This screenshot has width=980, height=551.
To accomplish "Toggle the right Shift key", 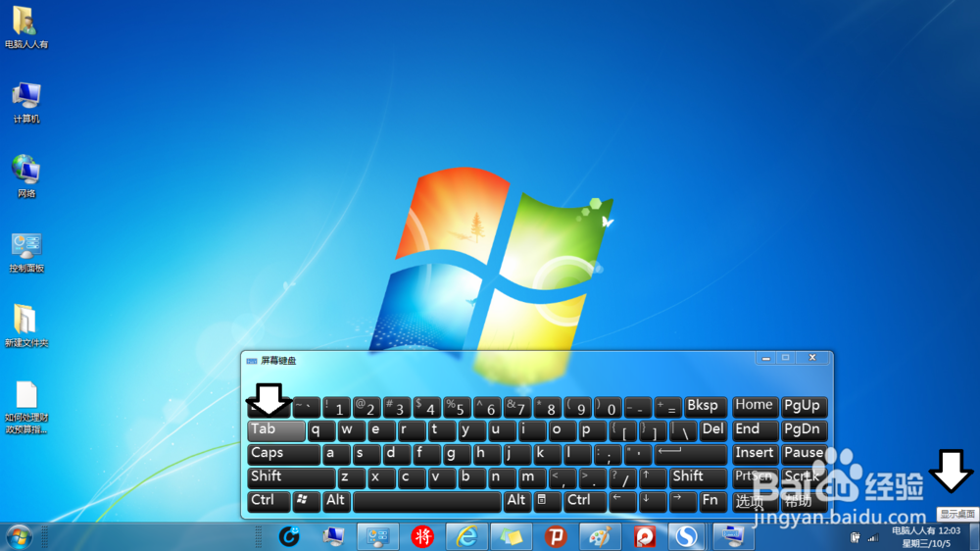I will click(698, 477).
